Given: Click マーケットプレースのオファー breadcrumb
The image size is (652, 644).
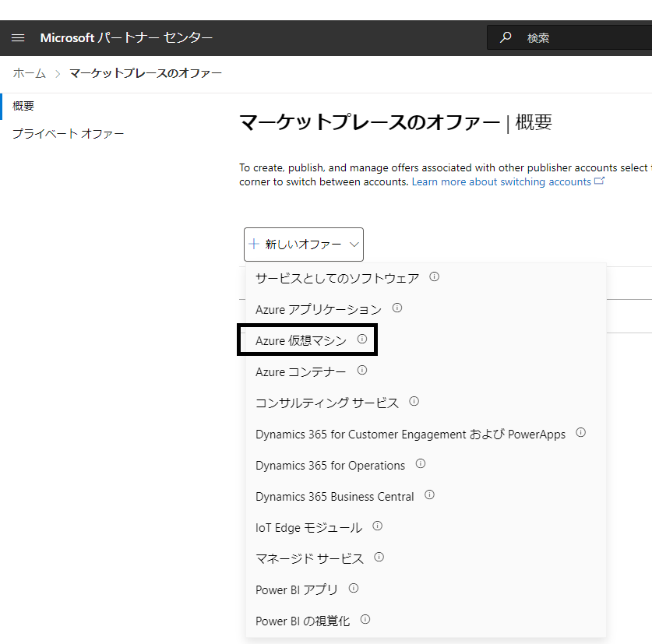Looking at the screenshot, I should coord(146,73).
